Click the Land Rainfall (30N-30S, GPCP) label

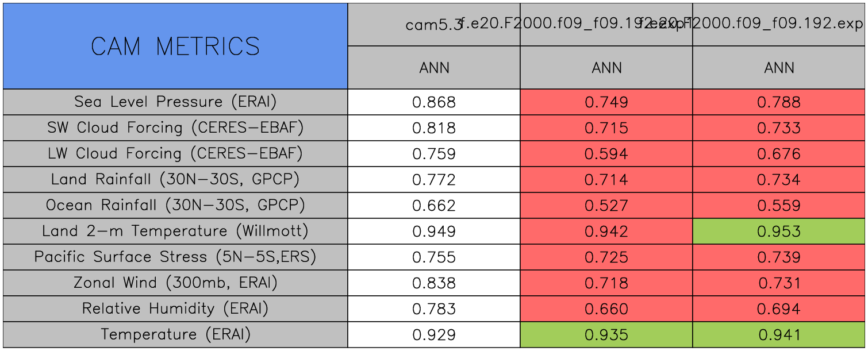pyautogui.click(x=175, y=180)
